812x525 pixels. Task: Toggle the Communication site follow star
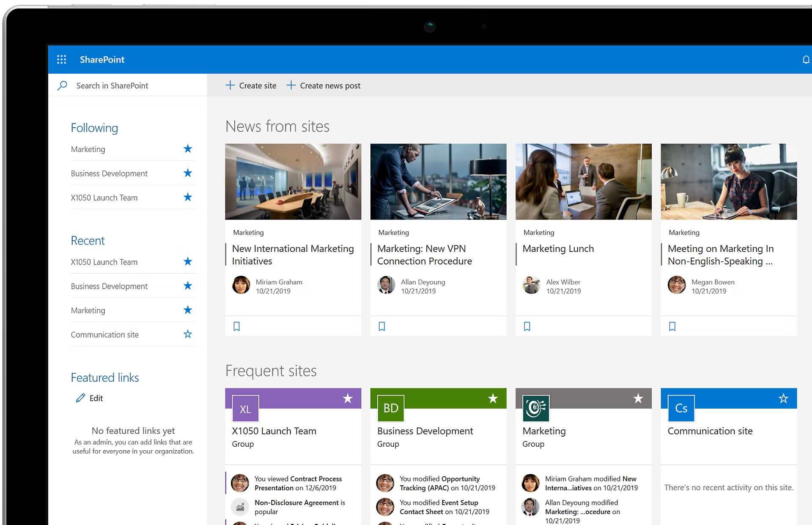tap(188, 334)
